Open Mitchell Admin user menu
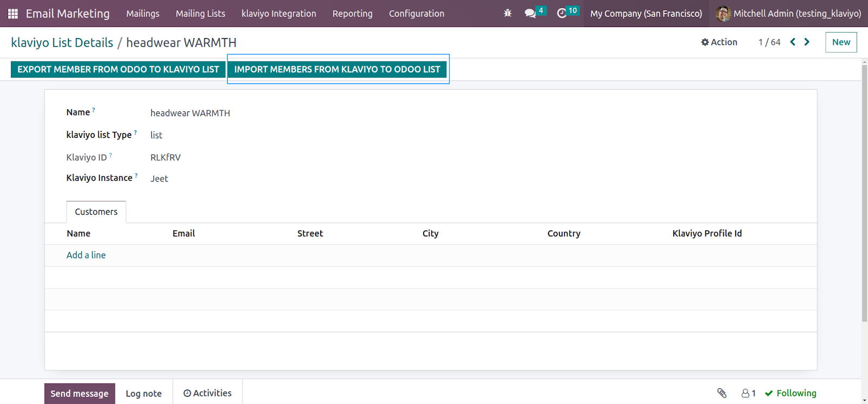This screenshot has width=868, height=404. pos(788,14)
